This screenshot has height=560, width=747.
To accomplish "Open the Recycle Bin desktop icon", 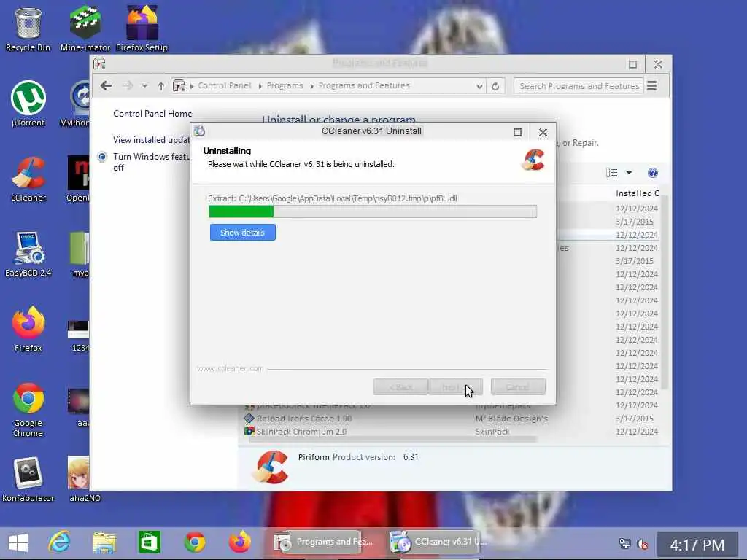I will (28, 28).
